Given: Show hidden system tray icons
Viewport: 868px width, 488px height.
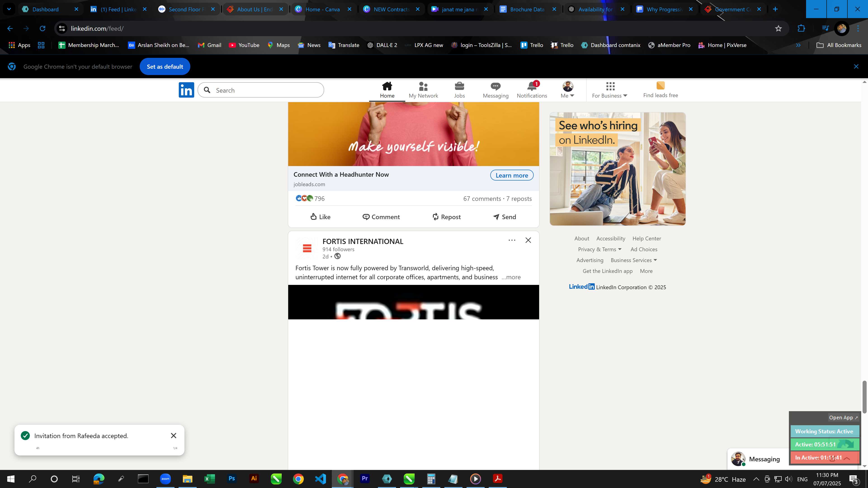Looking at the screenshot, I should [756, 479].
